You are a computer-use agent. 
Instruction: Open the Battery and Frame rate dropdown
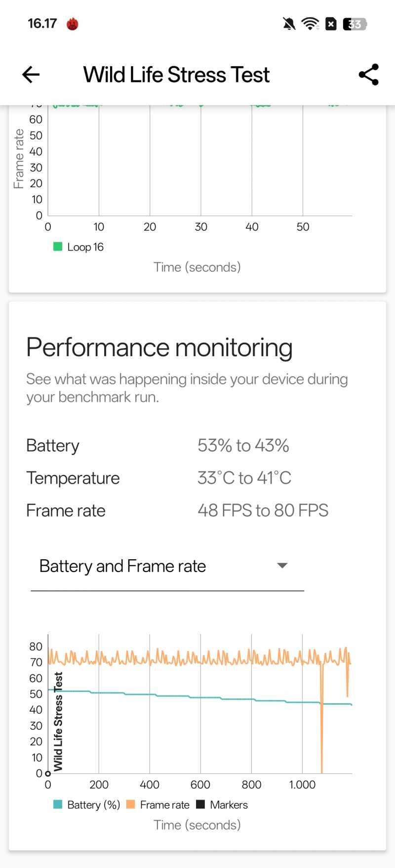(167, 566)
